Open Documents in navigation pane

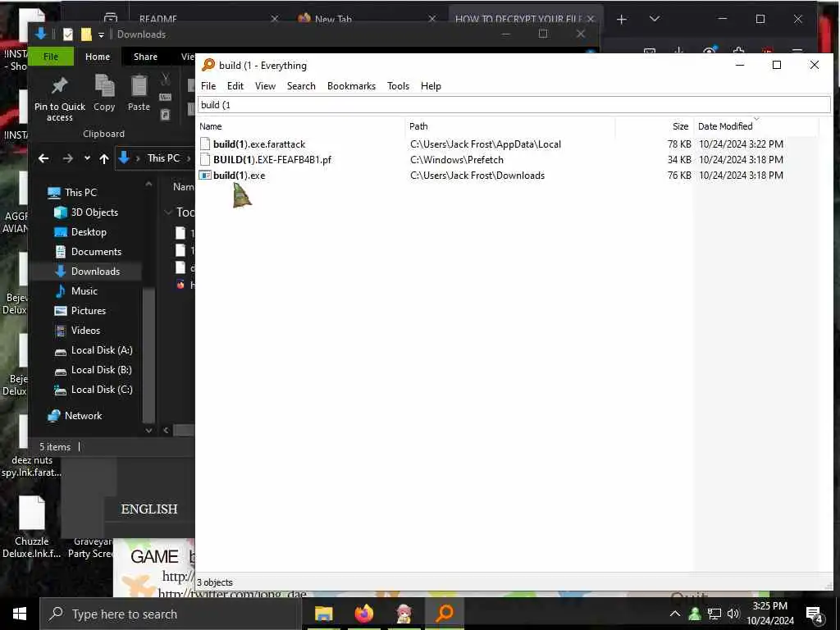click(96, 251)
